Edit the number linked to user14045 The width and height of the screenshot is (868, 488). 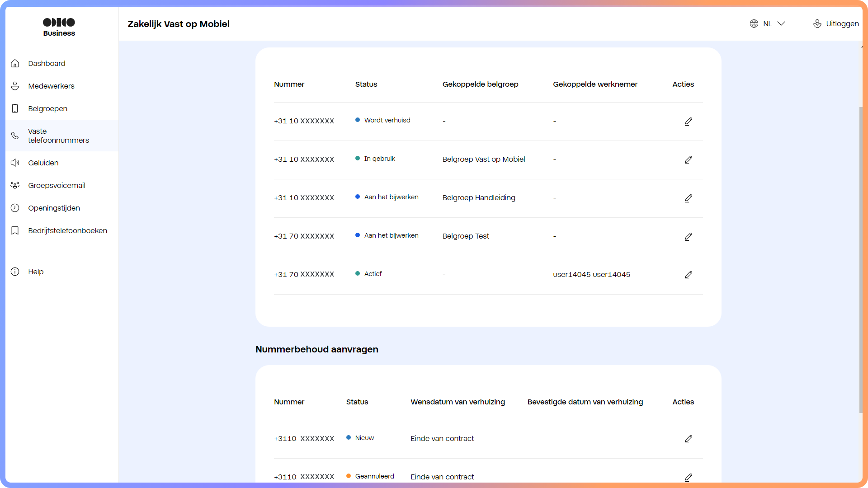click(x=688, y=275)
